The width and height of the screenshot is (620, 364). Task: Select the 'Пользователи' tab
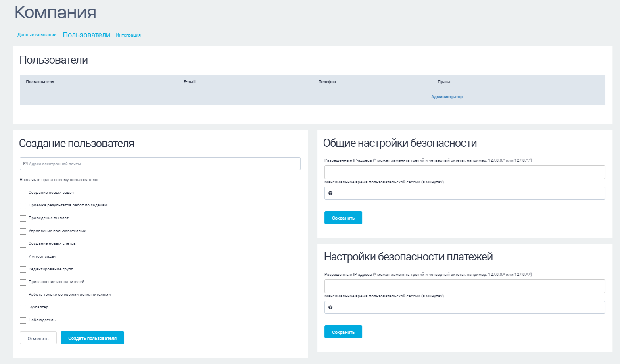[x=86, y=35]
